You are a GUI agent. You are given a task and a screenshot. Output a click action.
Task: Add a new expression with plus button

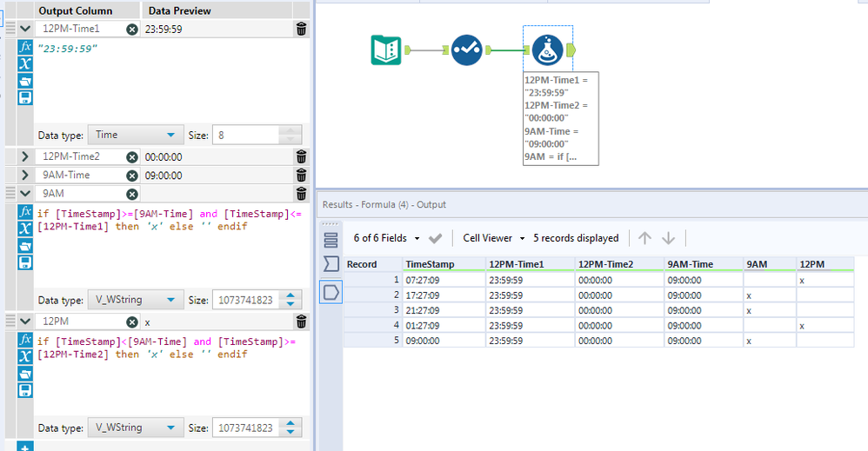pos(25,447)
